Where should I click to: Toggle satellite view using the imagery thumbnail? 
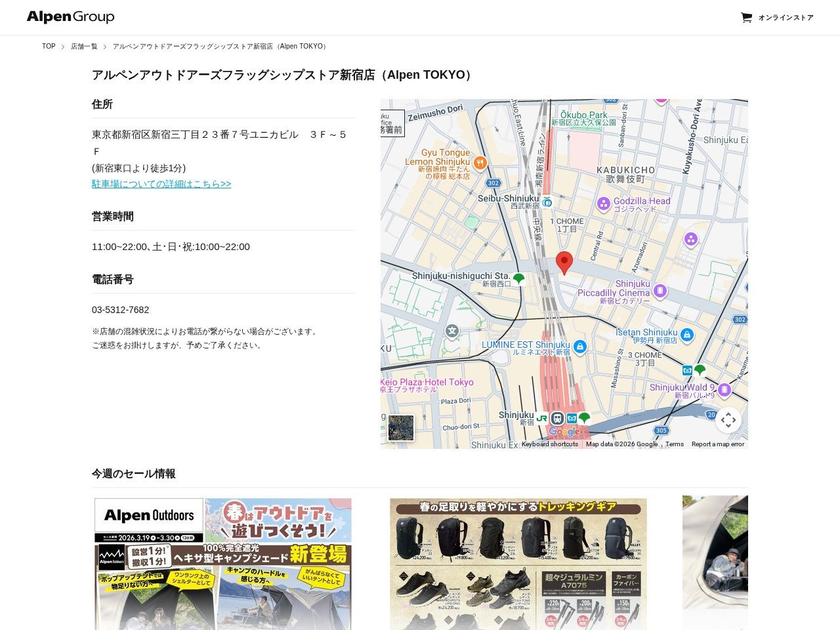click(x=401, y=428)
